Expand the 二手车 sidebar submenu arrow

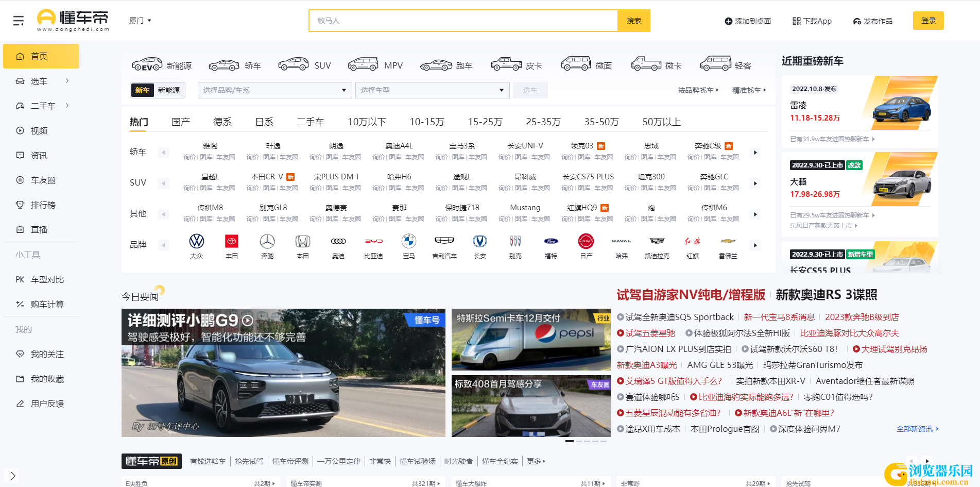coord(67,106)
